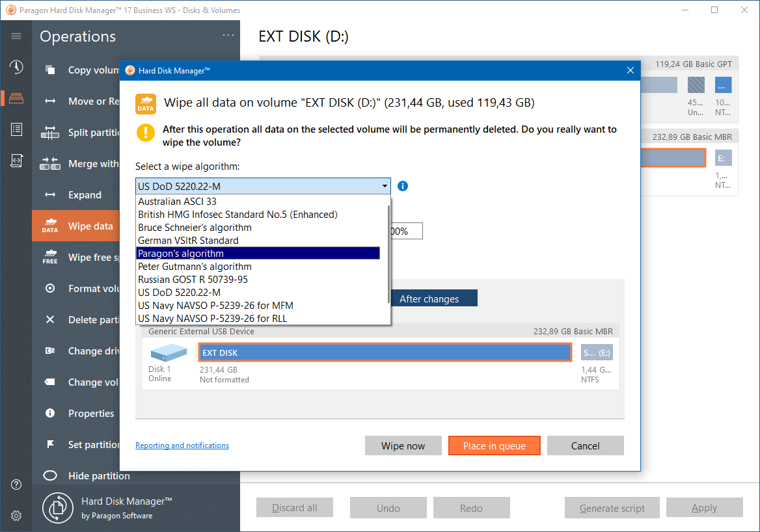This screenshot has width=760, height=532.
Task: Choose Paragon's algorithm option
Action: (258, 254)
